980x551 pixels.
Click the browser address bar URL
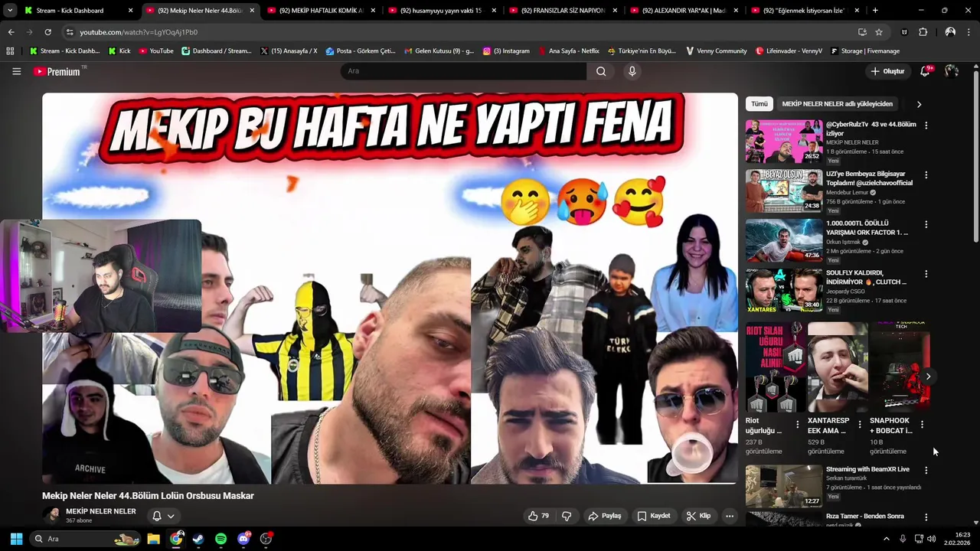(x=139, y=32)
